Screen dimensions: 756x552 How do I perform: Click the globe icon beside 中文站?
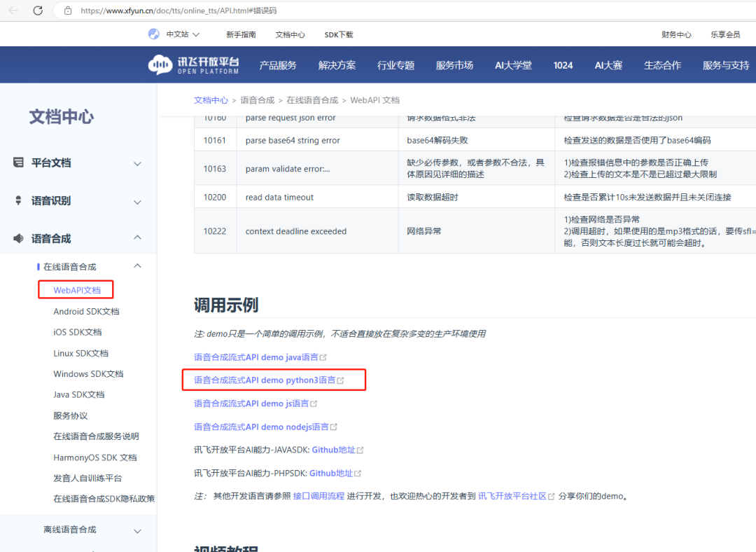[x=154, y=34]
